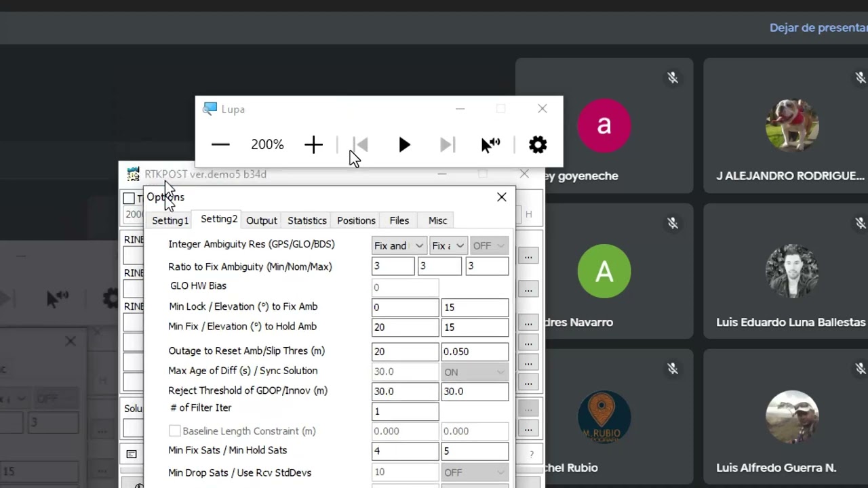Start reading with the Lupa play button
The height and width of the screenshot is (488, 868).
[x=404, y=144]
